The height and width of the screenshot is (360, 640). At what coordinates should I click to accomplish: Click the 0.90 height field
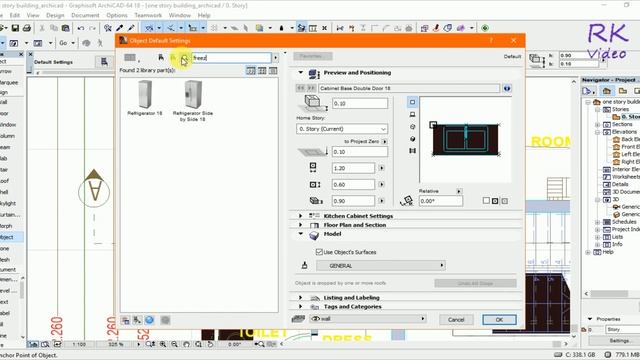(353, 201)
